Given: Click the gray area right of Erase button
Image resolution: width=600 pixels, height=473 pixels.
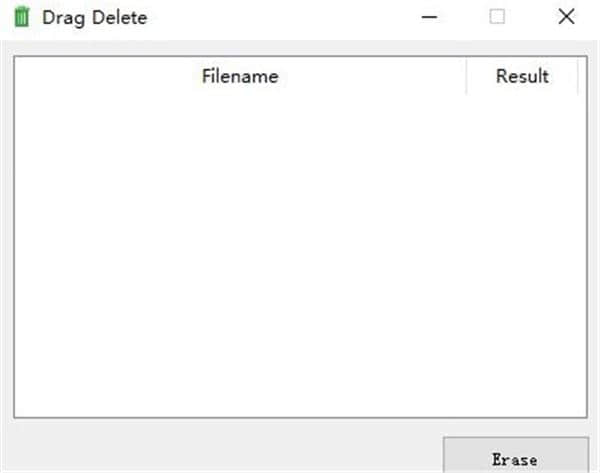Looking at the screenshot, I should (x=594, y=455).
